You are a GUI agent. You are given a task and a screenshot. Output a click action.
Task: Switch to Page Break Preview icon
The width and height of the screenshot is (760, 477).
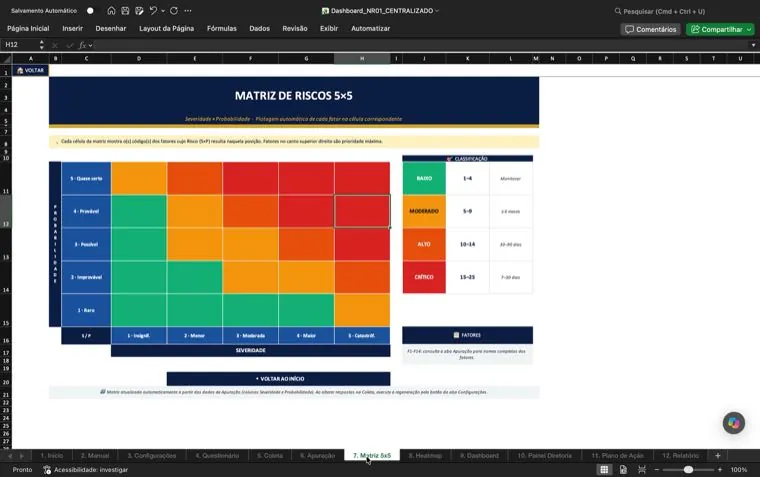642,470
